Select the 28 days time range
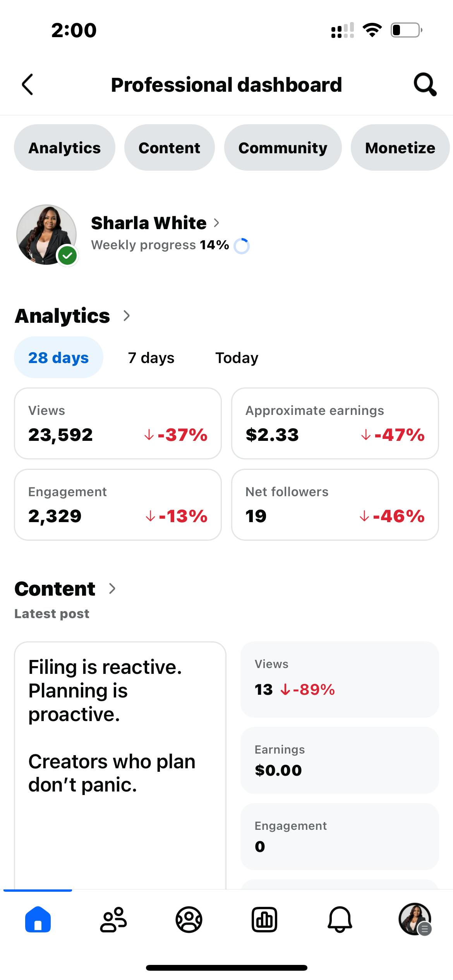The height and width of the screenshot is (980, 453). 58,358
